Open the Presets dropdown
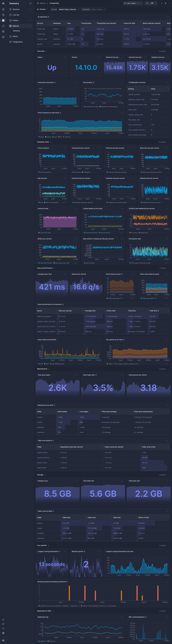The height and width of the screenshot is (644, 172). pos(42,9)
